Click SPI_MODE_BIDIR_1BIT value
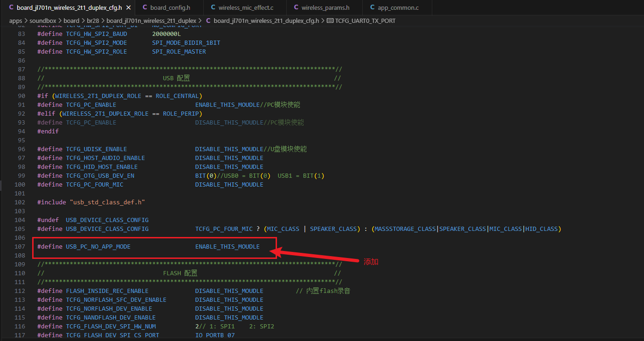The width and height of the screenshot is (644, 341). [186, 42]
